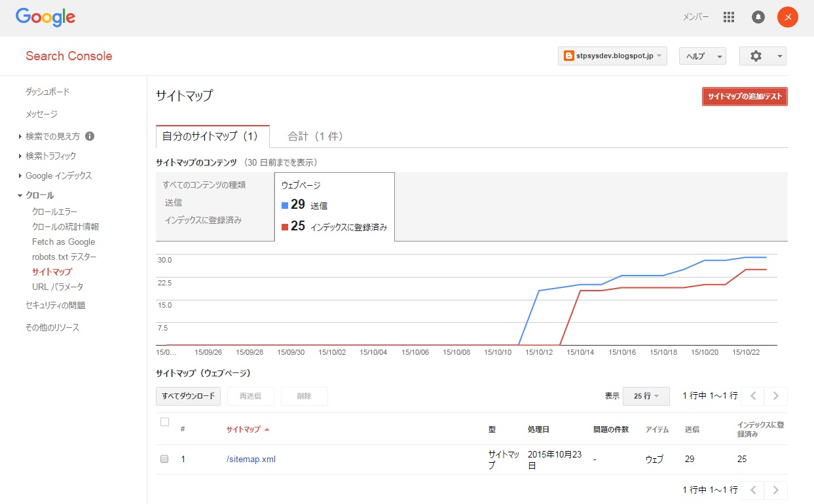814x504 pixels.
Task: Click the アイテム column header
Action: [657, 429]
